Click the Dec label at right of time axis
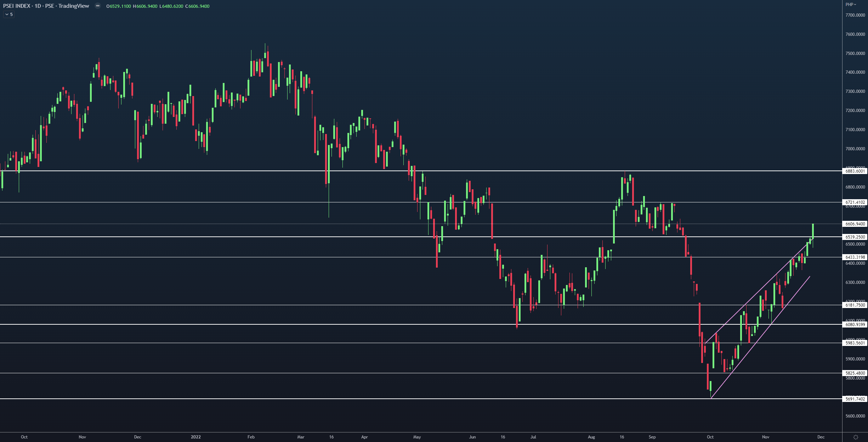Viewport: 868px width, 442px height. 821,437
